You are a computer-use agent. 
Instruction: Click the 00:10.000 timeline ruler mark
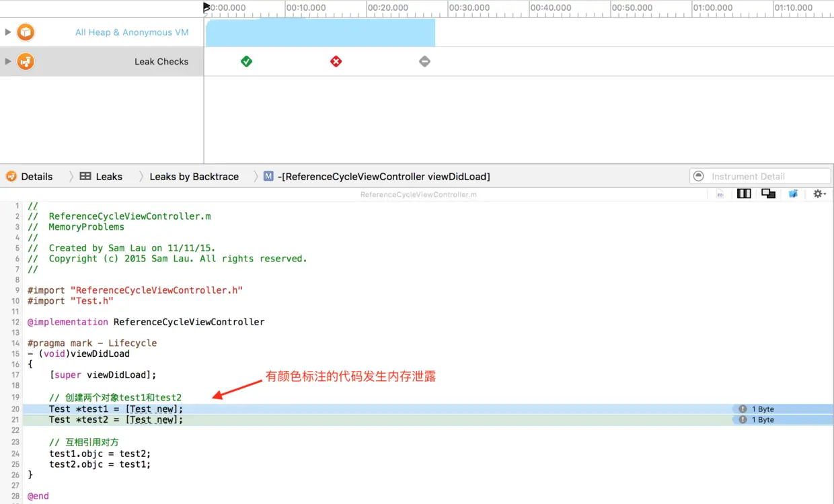[x=306, y=8]
